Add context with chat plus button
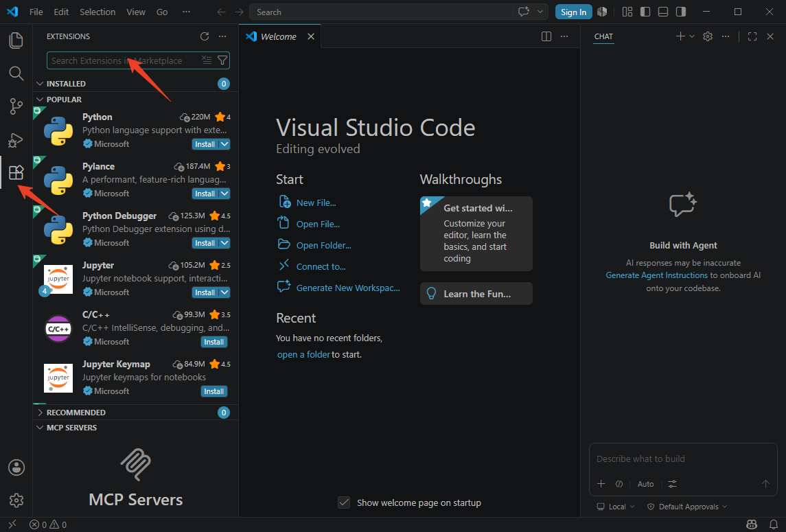This screenshot has height=532, width=786. tap(601, 484)
